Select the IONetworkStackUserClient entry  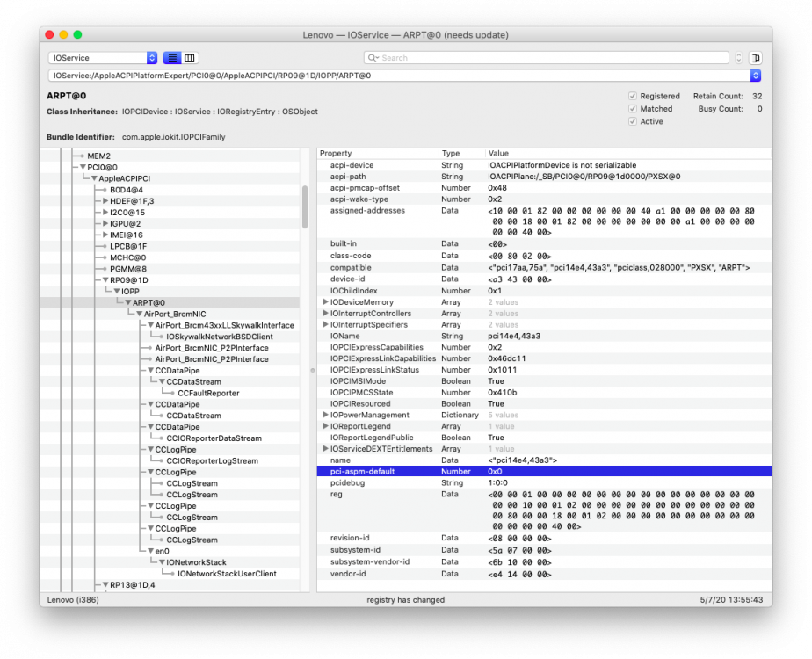(227, 574)
